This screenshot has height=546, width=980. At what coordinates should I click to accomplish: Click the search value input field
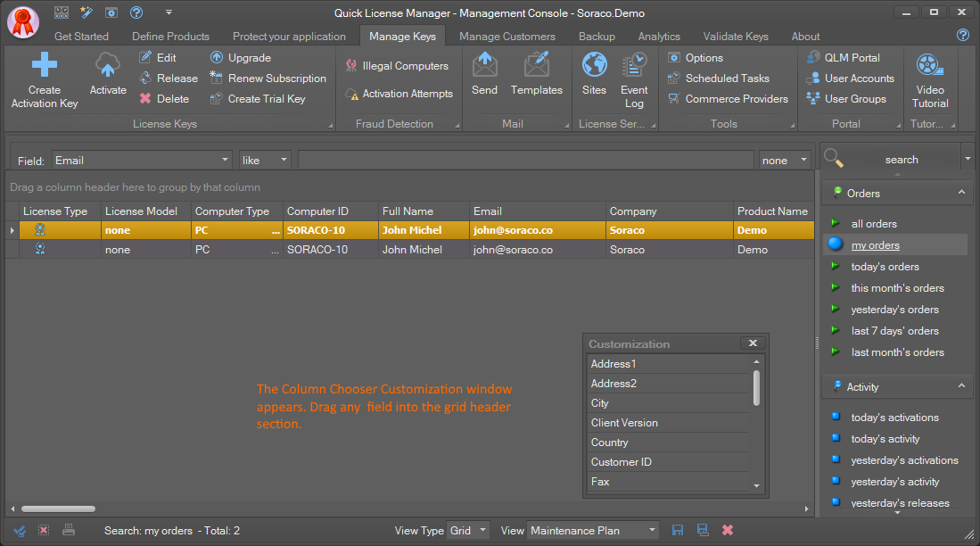pyautogui.click(x=525, y=160)
